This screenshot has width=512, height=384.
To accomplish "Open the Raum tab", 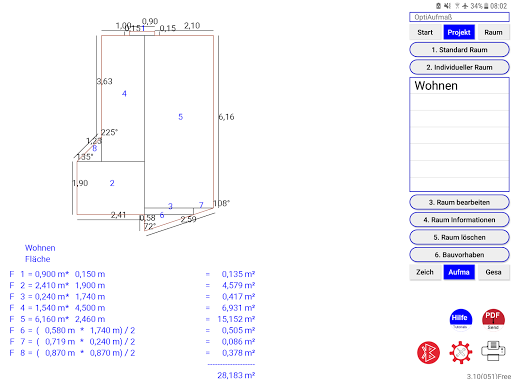I will (493, 32).
